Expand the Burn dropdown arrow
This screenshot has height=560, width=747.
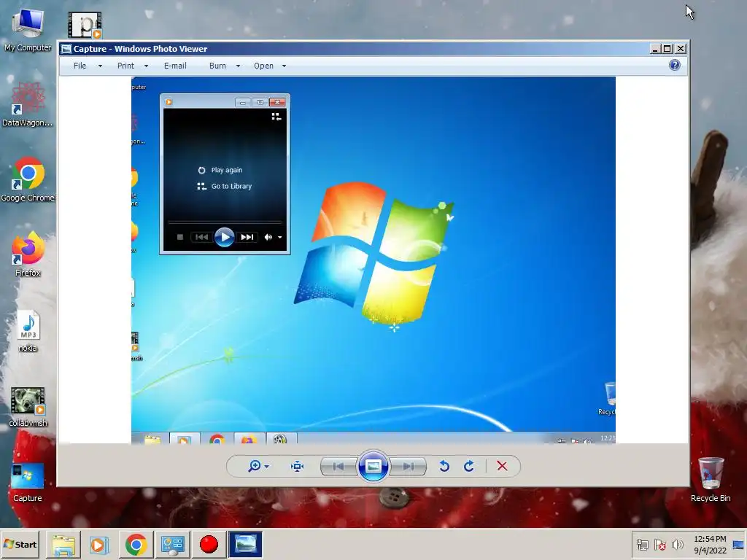coord(239,66)
